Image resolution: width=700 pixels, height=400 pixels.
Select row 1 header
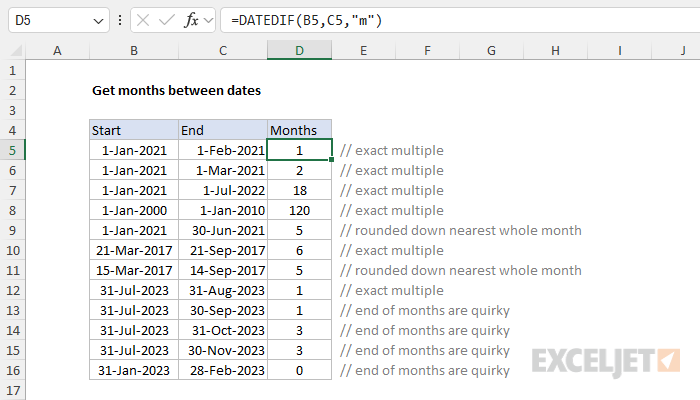coord(12,71)
